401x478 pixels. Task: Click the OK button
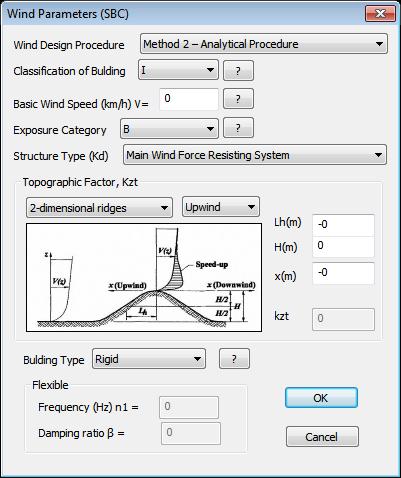(x=321, y=398)
